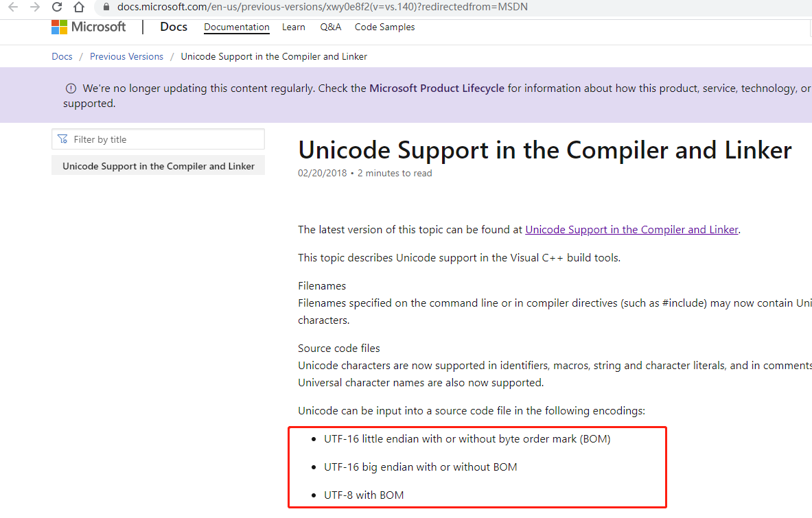Click the browser forward arrow
Screen dimensions: 812x518
(x=35, y=8)
